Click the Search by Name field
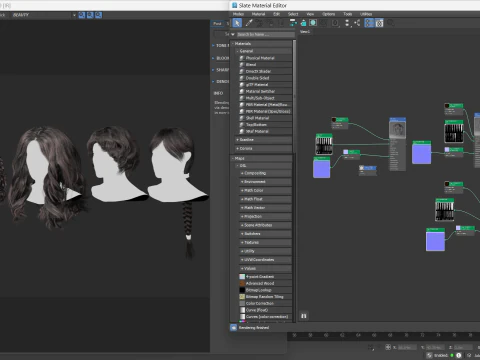The image size is (480, 360). point(266,34)
